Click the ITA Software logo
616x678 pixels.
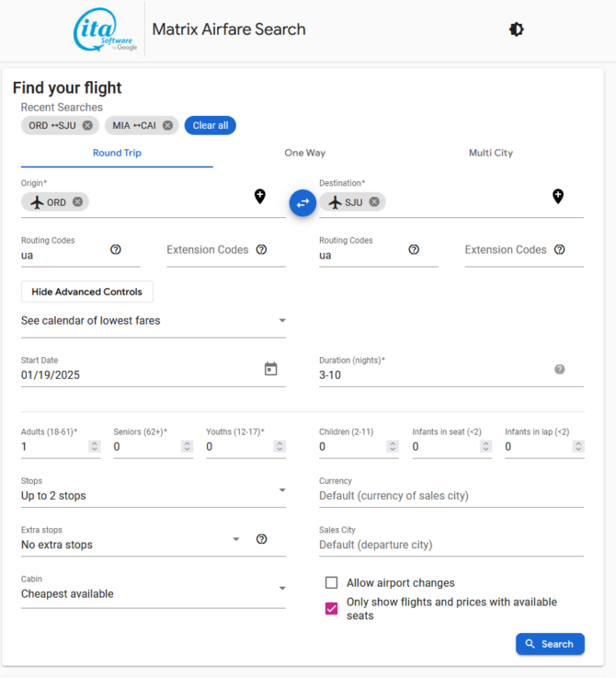tap(105, 29)
